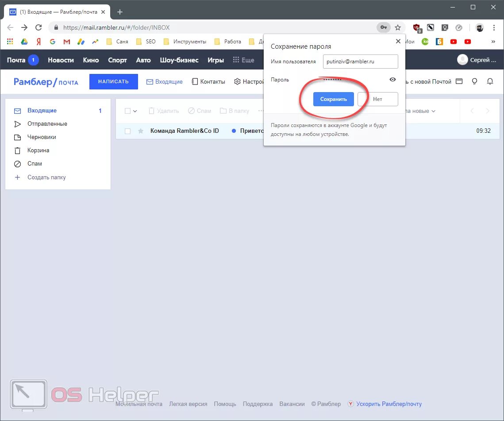Viewport: 504px width, 421px height.
Task: Go to Авто in top navigation
Action: tap(143, 60)
